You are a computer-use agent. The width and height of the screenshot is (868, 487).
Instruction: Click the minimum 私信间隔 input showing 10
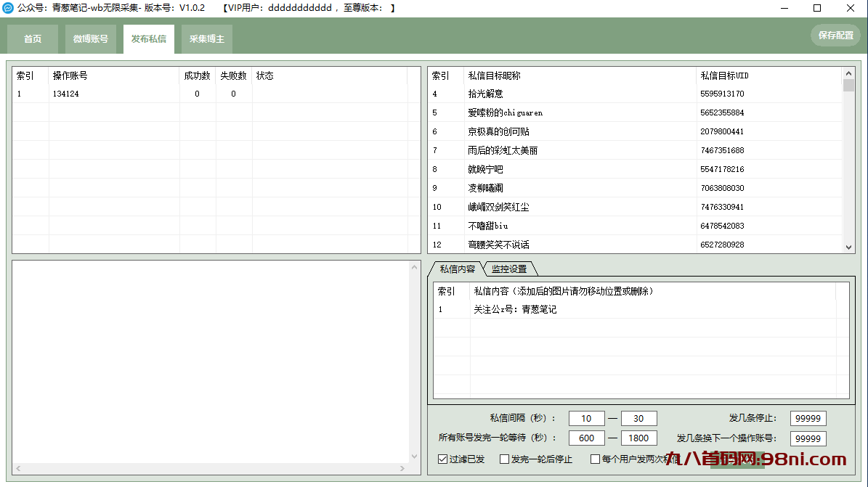[586, 418]
